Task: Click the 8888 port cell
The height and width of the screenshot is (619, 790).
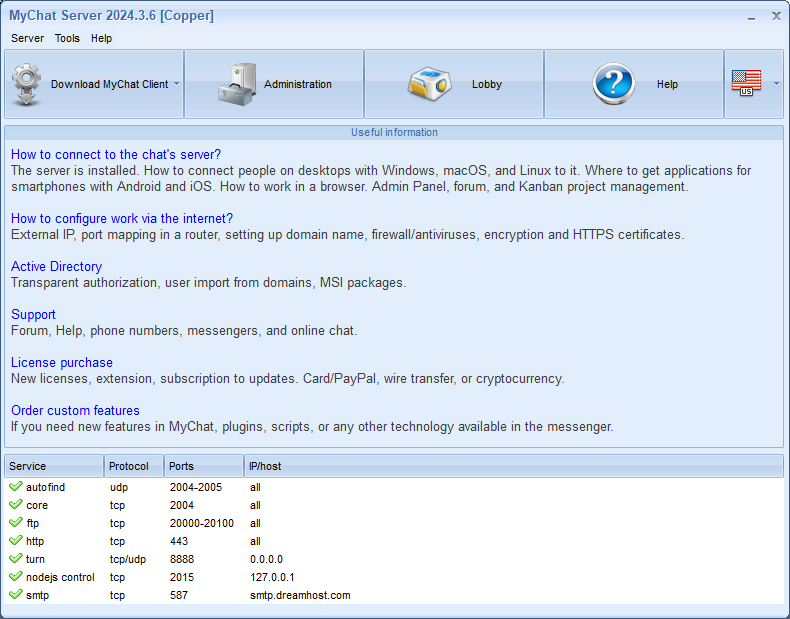Action: (182, 559)
